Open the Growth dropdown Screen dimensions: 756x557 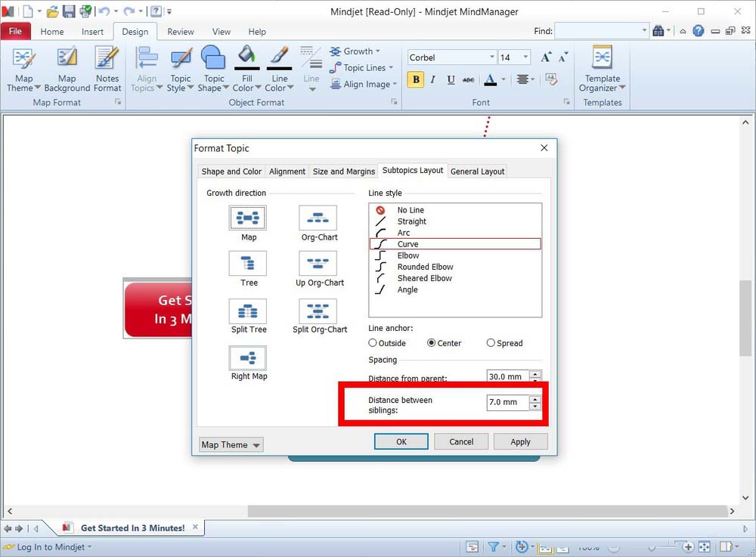tap(355, 51)
